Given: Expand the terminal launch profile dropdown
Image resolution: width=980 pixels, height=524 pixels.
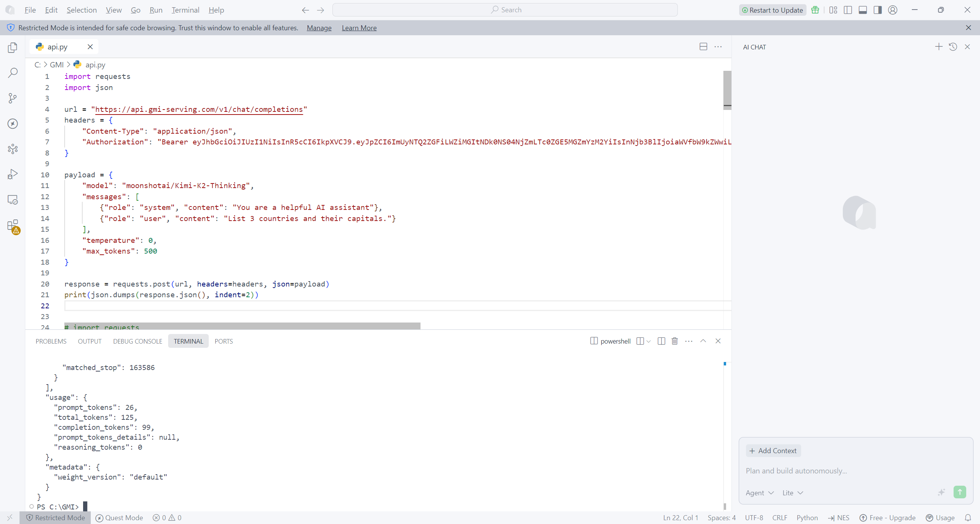Looking at the screenshot, I should click(648, 341).
